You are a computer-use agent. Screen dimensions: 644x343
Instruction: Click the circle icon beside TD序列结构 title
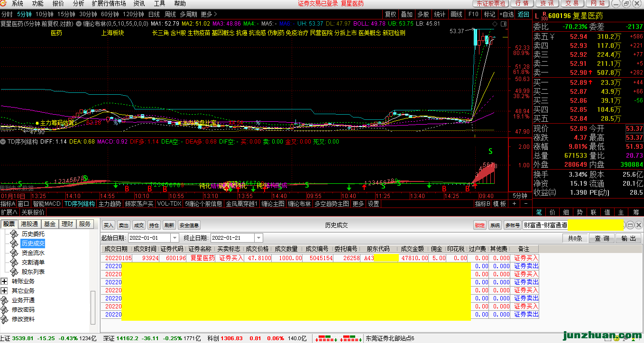[3, 141]
